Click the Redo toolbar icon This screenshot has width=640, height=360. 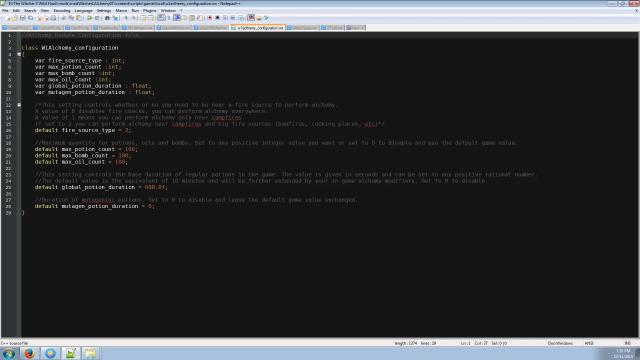click(x=97, y=18)
